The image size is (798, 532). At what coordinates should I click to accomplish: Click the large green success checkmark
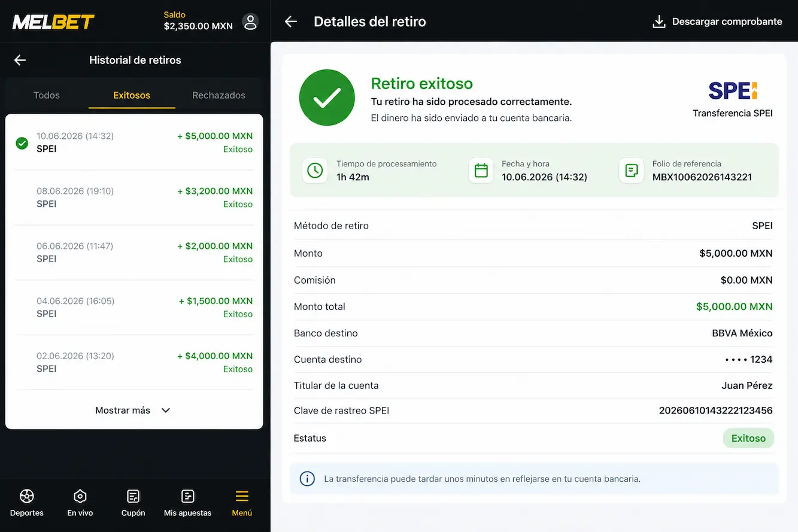coord(327,98)
